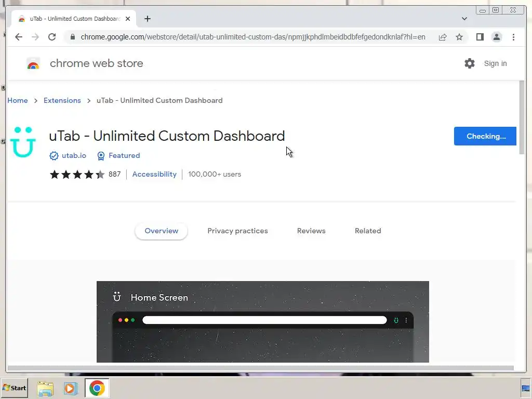532x399 pixels.
Task: Reload the current page
Action: (x=52, y=37)
